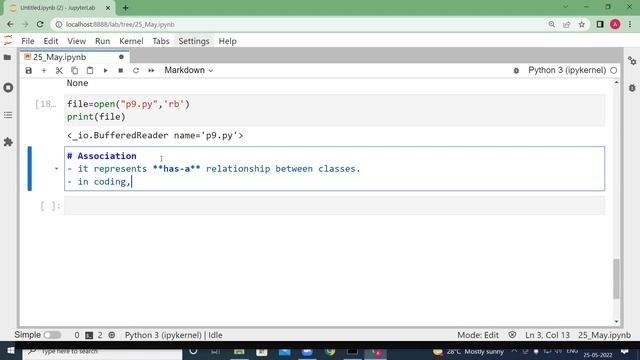Open the browser profile avatar A

(x=615, y=24)
